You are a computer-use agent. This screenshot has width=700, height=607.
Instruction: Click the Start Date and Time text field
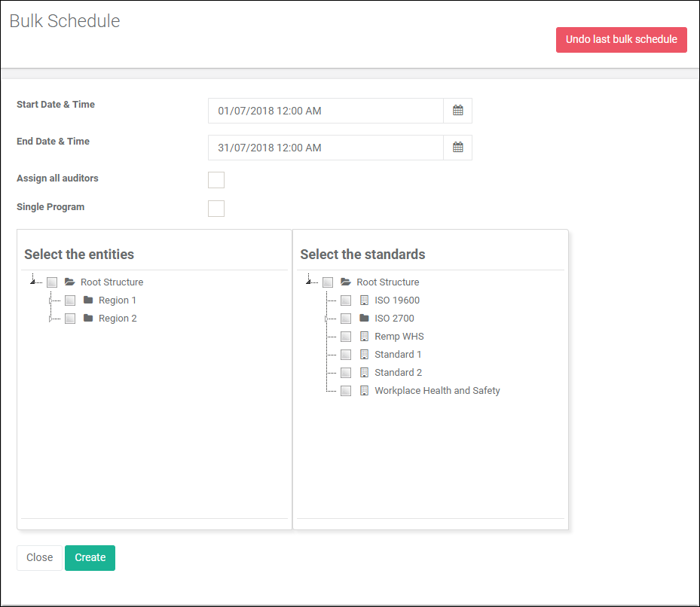[324, 110]
